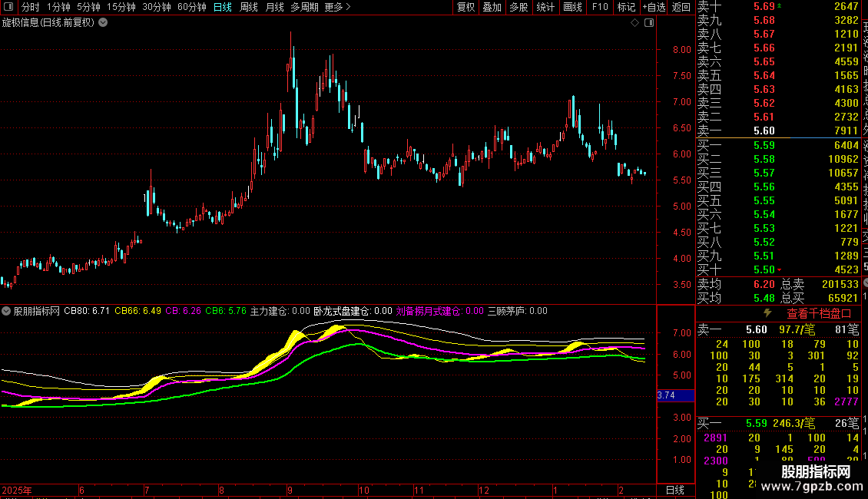Viewport: 868px width, 499px height.
Task: Click the panel layout icon at top-left
Action: tap(8, 7)
